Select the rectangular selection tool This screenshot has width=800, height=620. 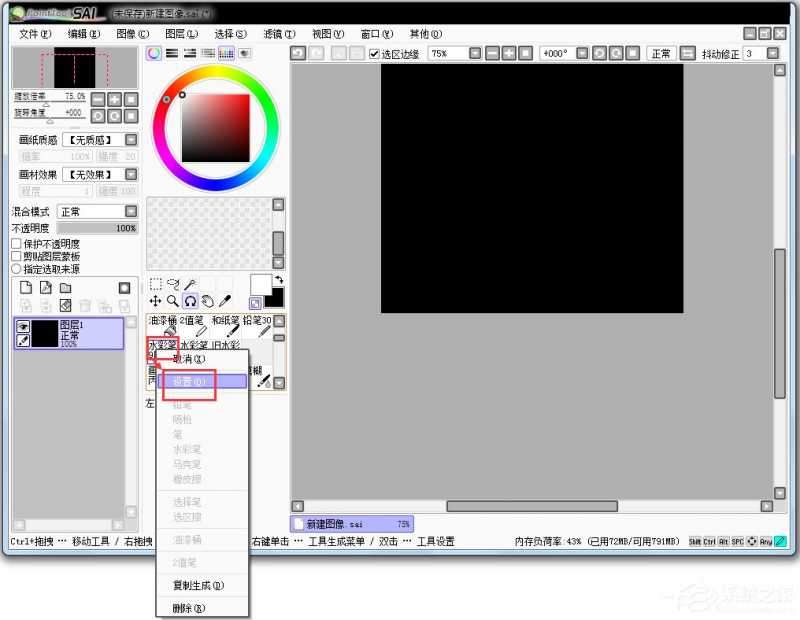click(x=155, y=284)
